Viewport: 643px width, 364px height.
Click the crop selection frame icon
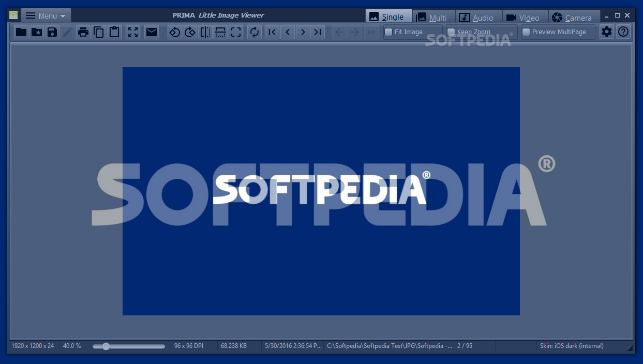(x=236, y=33)
